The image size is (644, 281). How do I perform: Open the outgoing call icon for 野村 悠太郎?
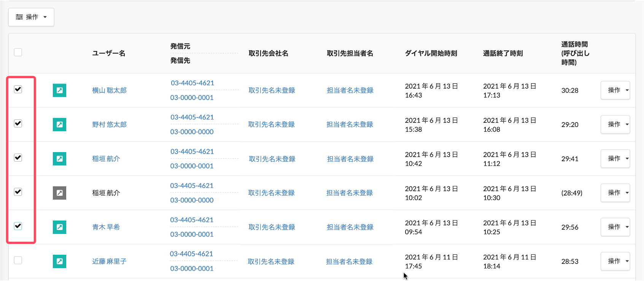(59, 124)
